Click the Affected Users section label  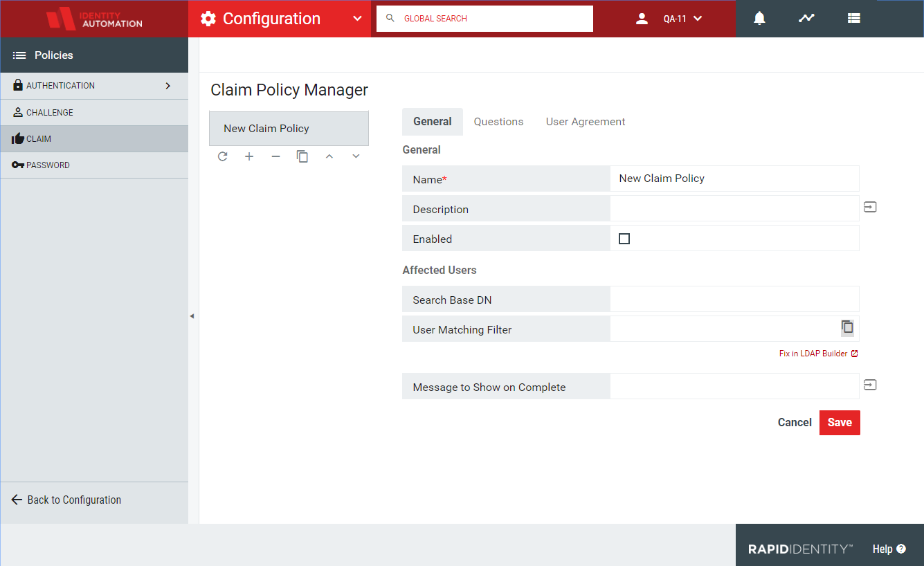click(x=440, y=270)
